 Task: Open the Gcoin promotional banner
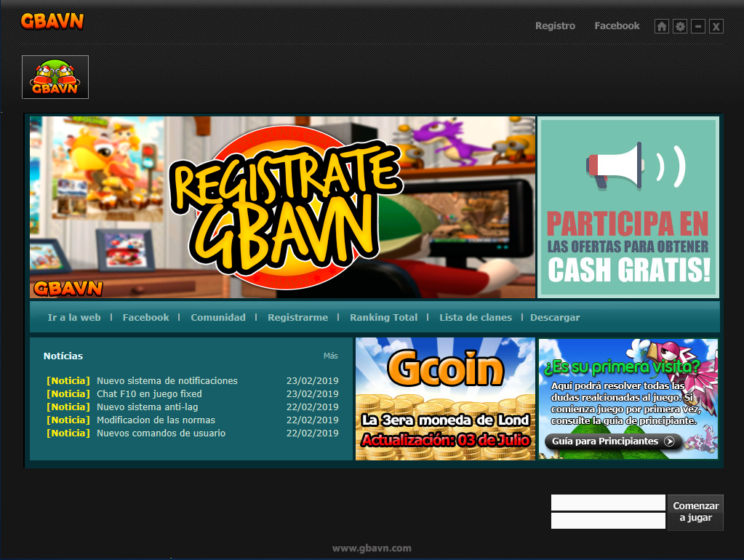pyautogui.click(x=445, y=399)
